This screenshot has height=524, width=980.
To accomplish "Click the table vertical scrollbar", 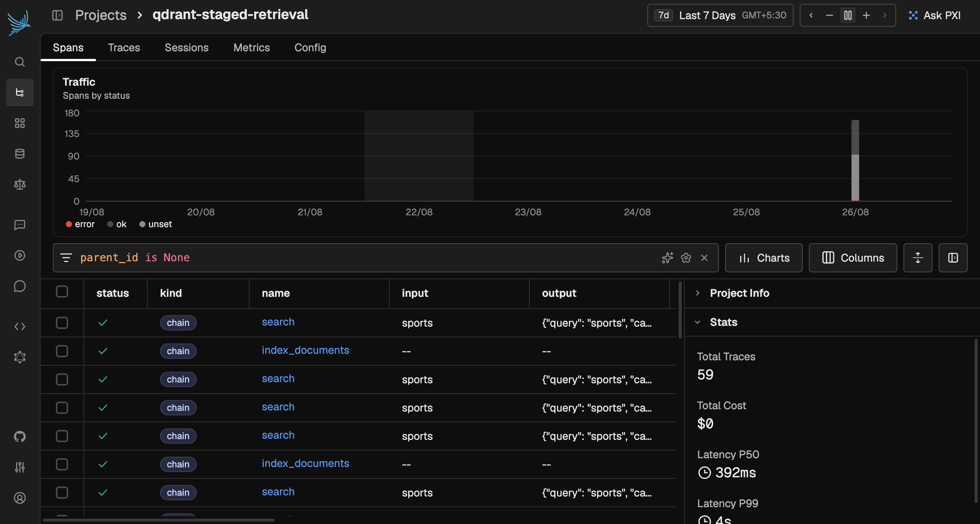I will 680,310.
